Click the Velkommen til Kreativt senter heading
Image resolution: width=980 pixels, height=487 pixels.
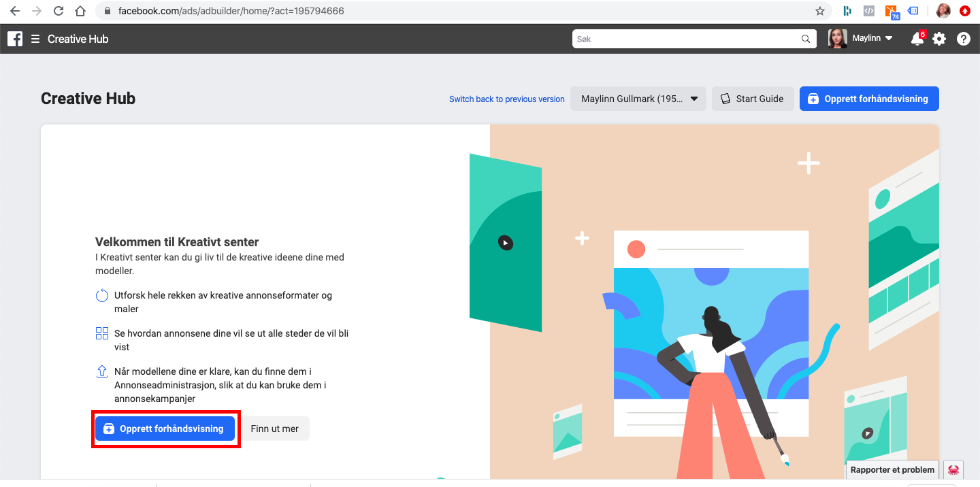177,242
